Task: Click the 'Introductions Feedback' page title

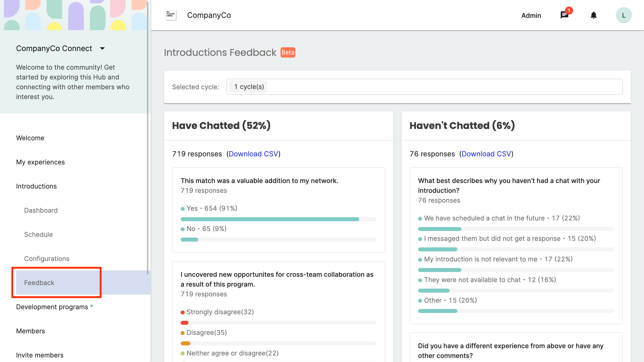Action: (220, 53)
